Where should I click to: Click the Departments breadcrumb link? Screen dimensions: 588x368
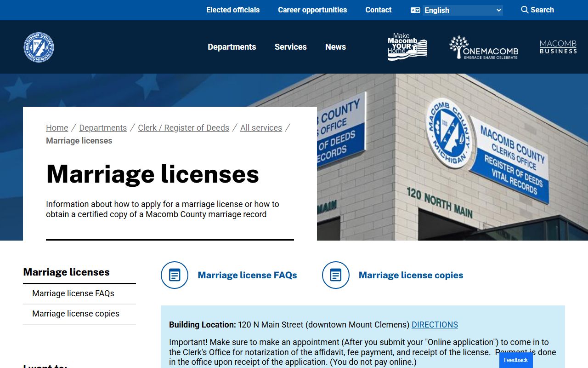coord(103,128)
